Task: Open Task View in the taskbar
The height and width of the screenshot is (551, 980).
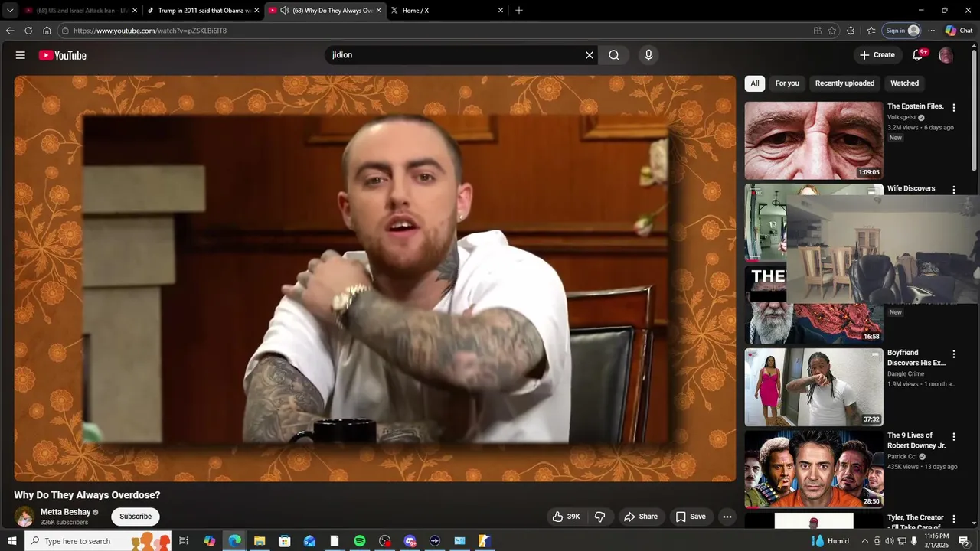Action: (184, 541)
